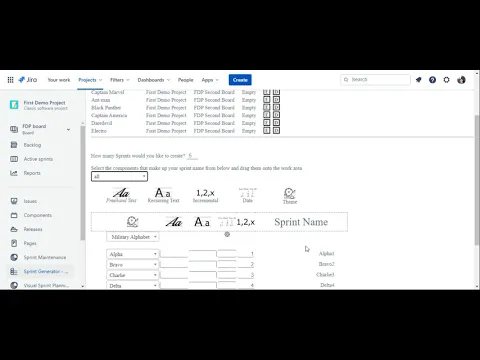Click the sprint count field showing 6
Screen dimensions: 480x360
(192, 156)
